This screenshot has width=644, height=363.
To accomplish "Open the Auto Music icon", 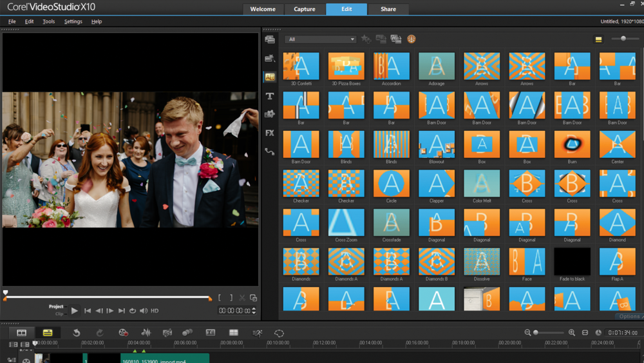I will 167,333.
